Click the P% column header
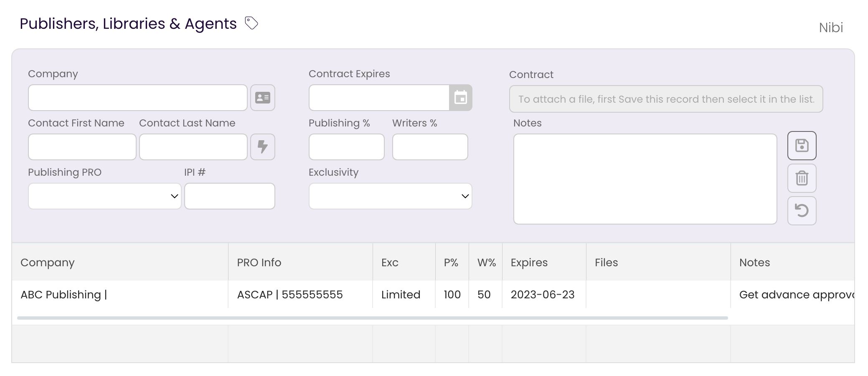This screenshot has height=376, width=868. (452, 262)
